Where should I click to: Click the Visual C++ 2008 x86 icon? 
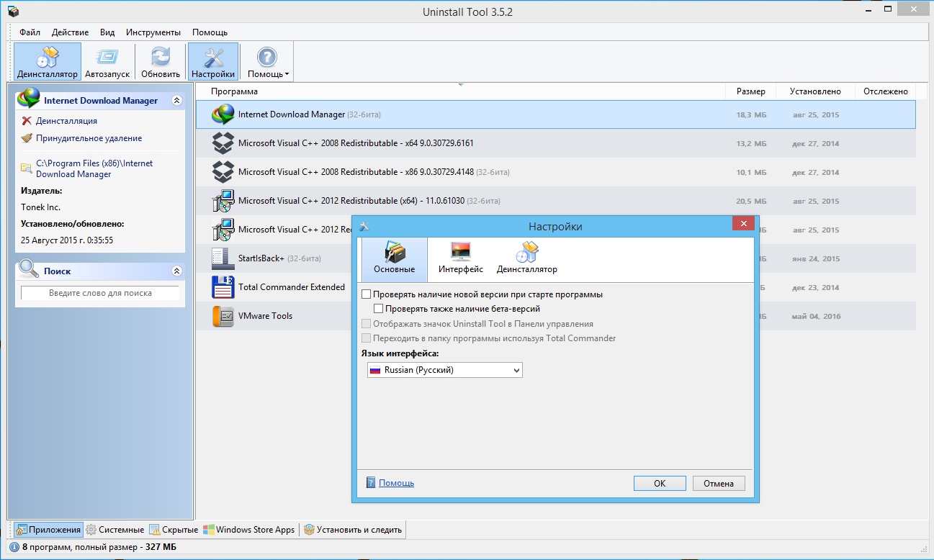pos(223,172)
